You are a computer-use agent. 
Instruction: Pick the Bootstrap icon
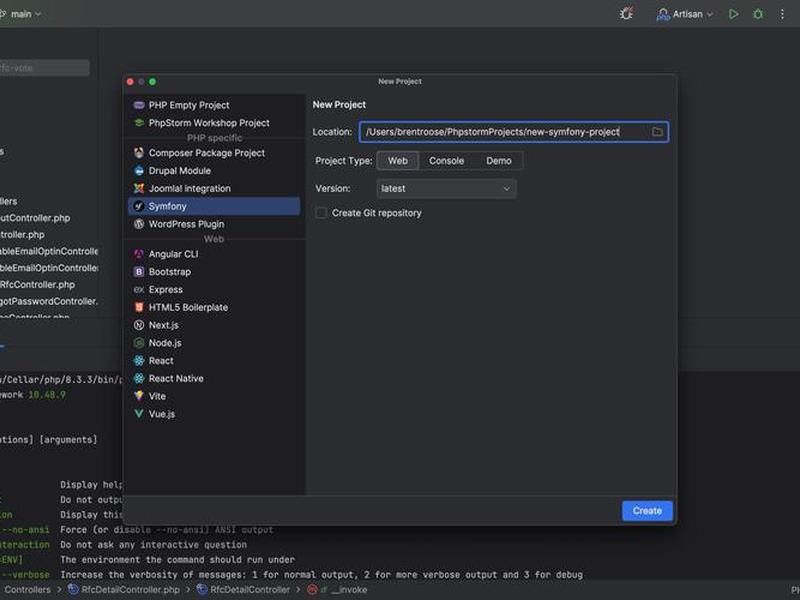139,272
